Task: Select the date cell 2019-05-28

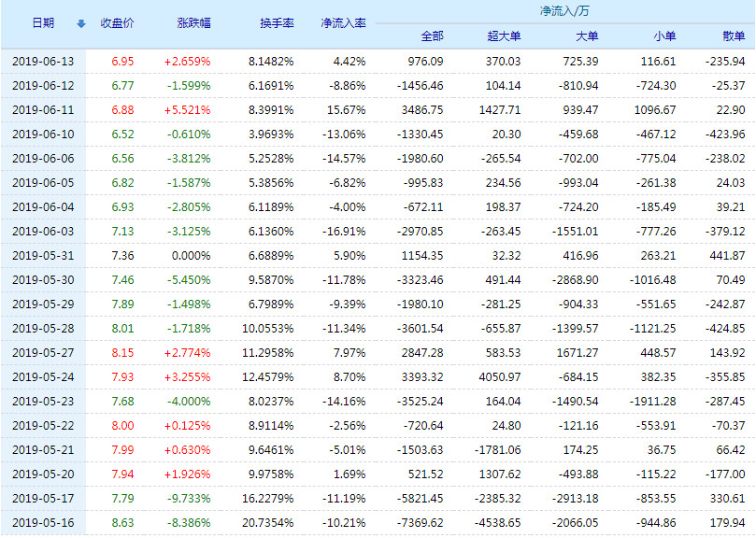Action: pos(43,328)
